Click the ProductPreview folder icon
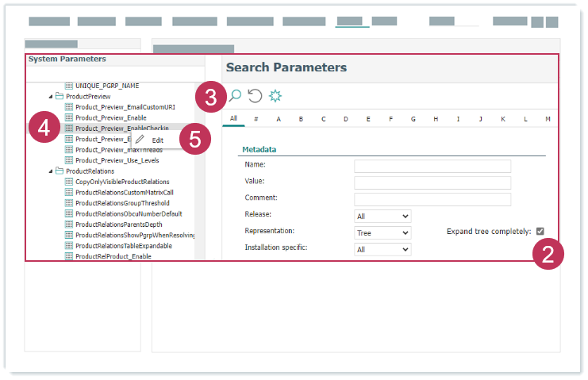The height and width of the screenshot is (380, 588). coord(60,96)
